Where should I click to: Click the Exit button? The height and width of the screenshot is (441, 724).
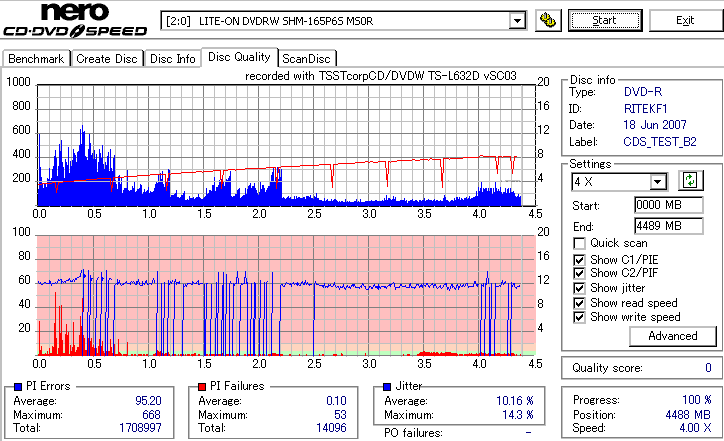click(x=685, y=20)
